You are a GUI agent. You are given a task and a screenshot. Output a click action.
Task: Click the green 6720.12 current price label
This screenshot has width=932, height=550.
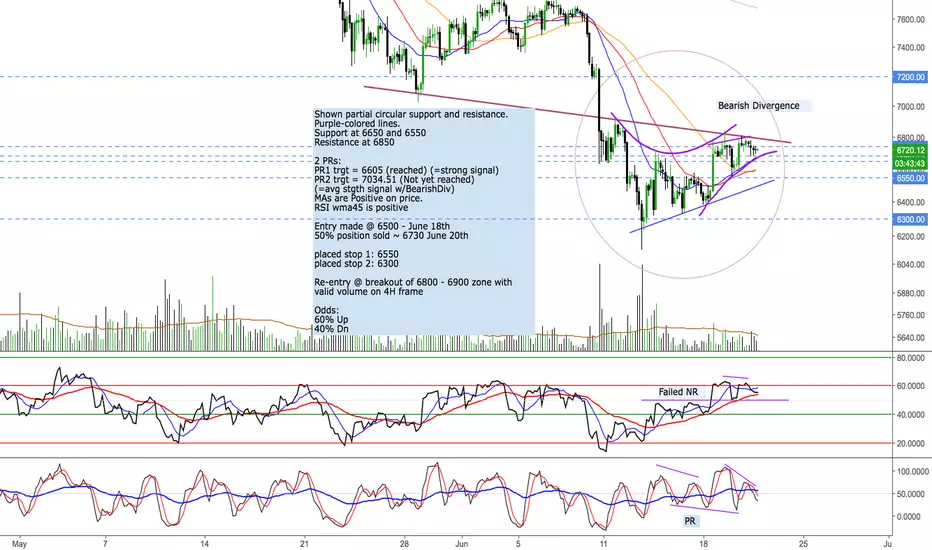click(912, 150)
